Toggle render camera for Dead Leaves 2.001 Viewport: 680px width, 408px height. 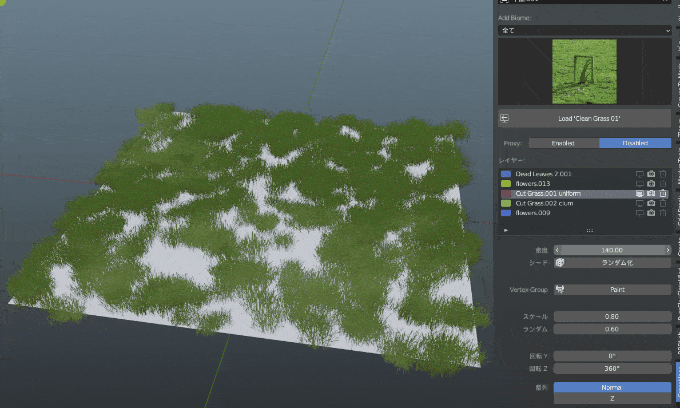651,174
